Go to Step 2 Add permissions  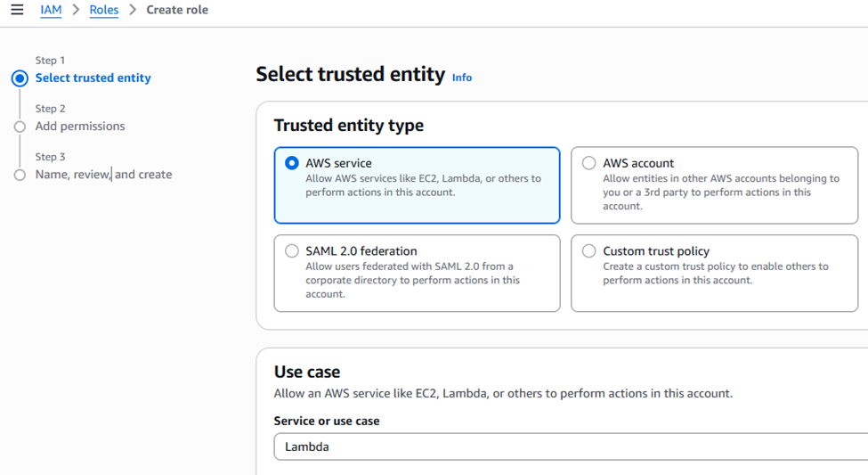[80, 126]
